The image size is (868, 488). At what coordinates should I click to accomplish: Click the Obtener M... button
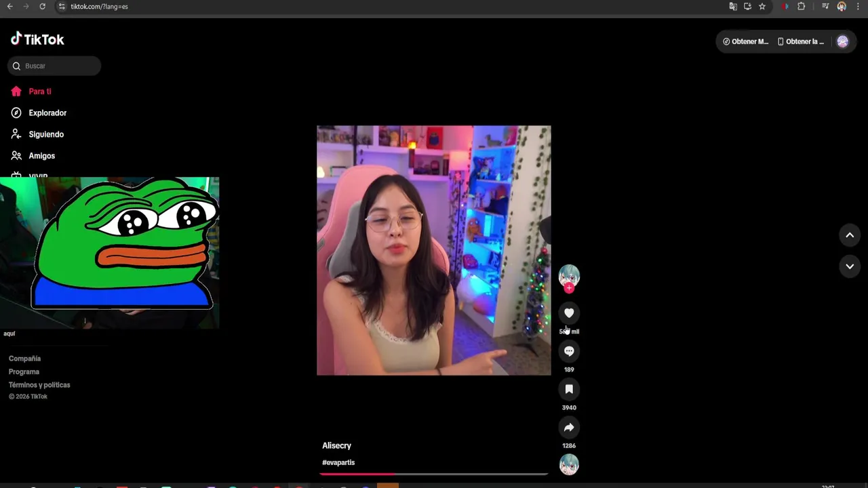pyautogui.click(x=745, y=41)
